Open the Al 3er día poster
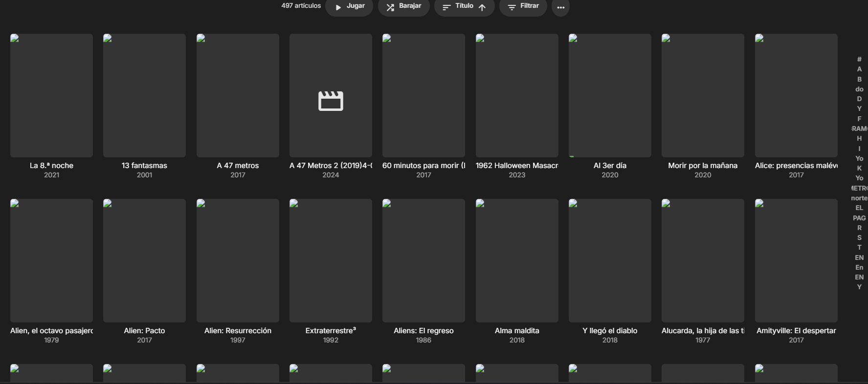This screenshot has height=384, width=868. pos(610,95)
